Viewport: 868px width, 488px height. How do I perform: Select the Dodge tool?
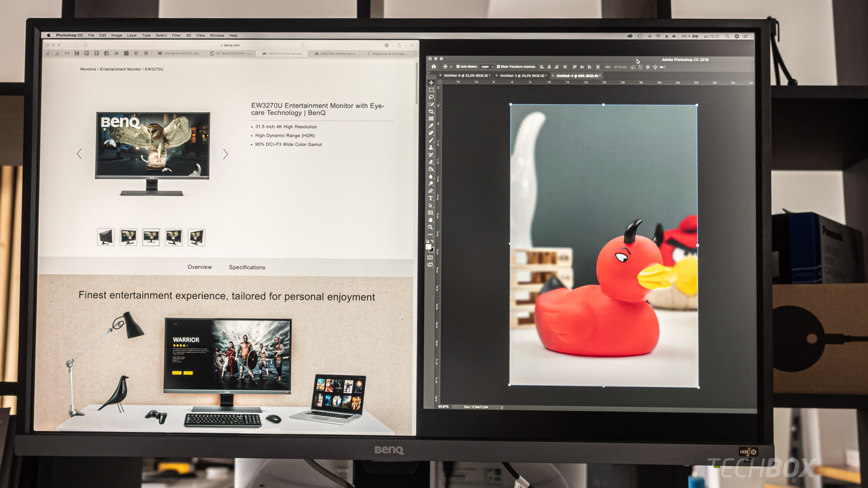(x=431, y=184)
